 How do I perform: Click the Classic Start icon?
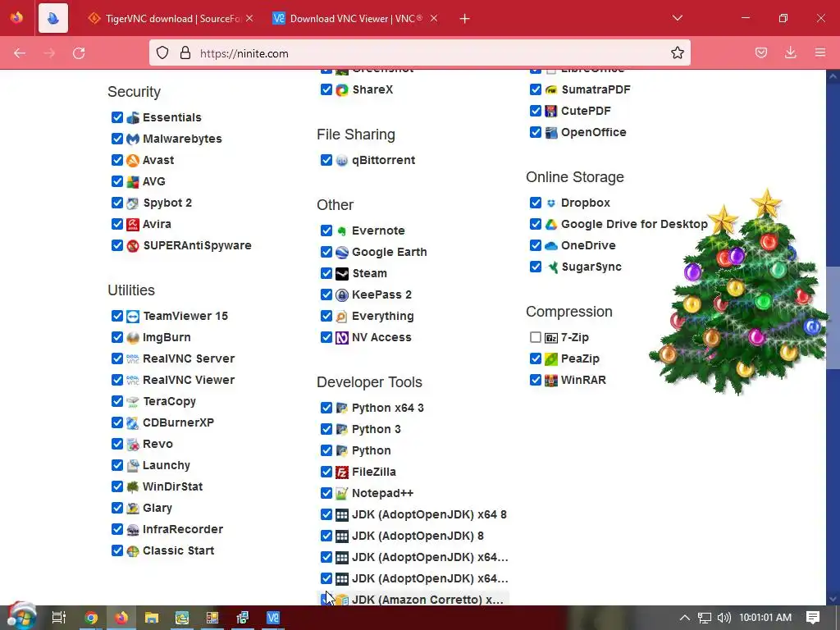click(x=133, y=550)
